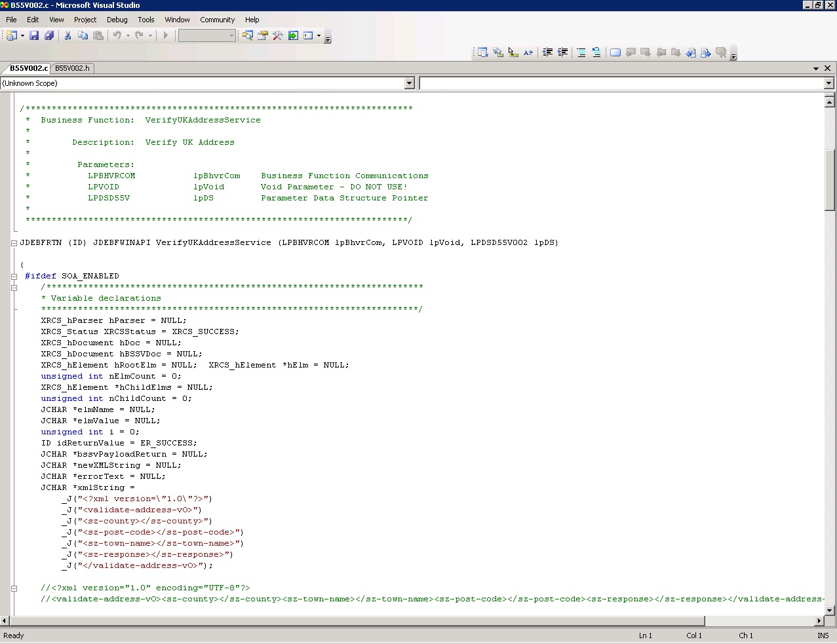Click inside the Find combo box

click(204, 35)
